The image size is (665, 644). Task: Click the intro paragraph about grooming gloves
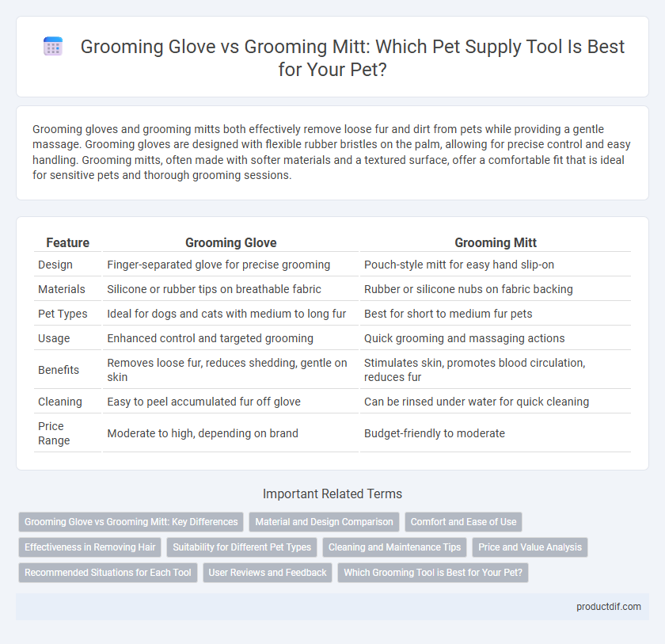(x=332, y=152)
